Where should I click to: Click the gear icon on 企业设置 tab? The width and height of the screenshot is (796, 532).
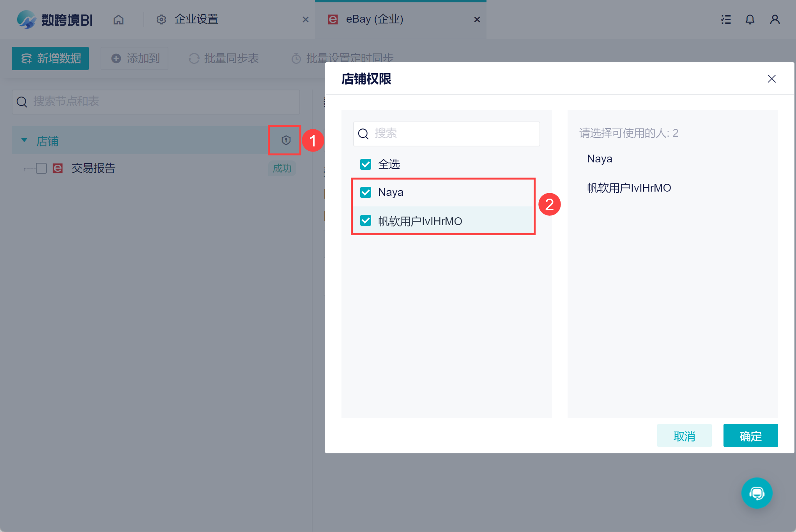(x=161, y=19)
